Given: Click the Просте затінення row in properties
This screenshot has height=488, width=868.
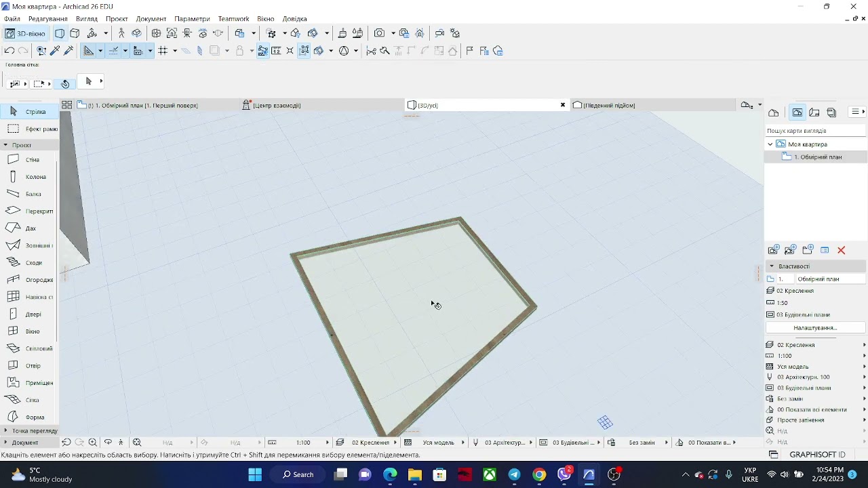Looking at the screenshot, I should (816, 420).
